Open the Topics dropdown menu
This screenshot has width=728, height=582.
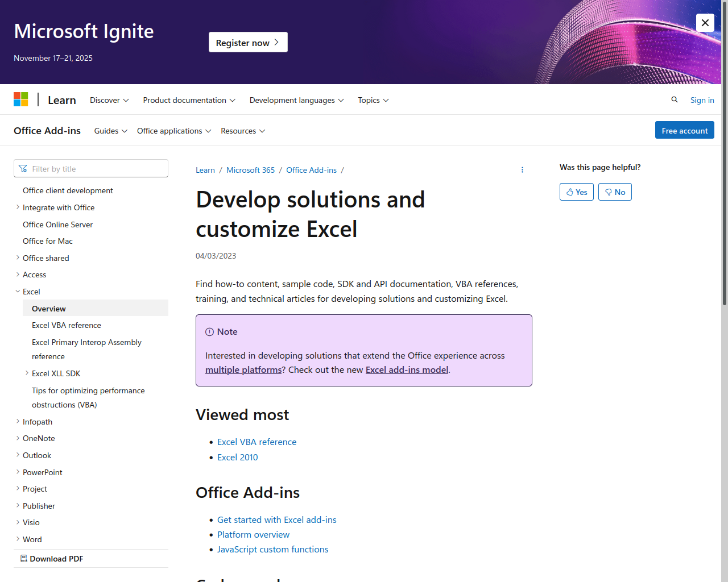point(373,100)
